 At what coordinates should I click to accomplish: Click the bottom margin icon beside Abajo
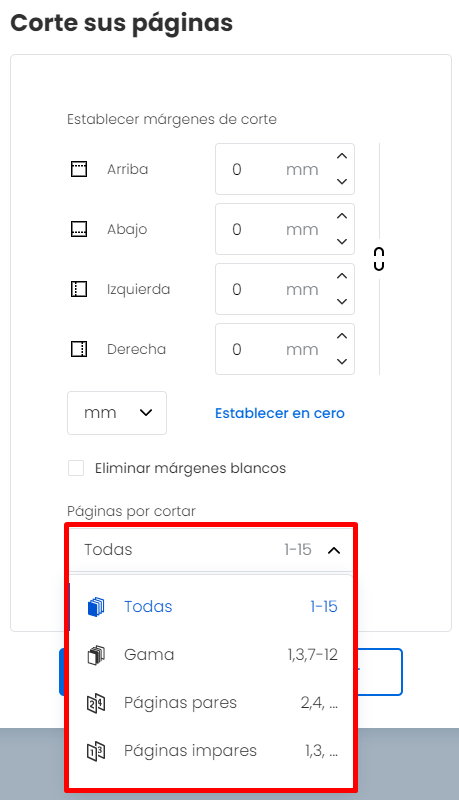click(79, 229)
